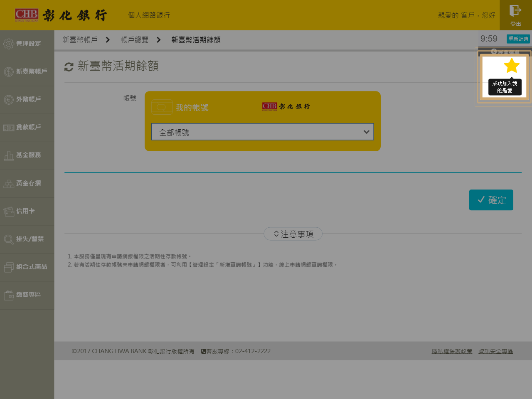This screenshot has width=532, height=399.
Task: Open 黃金存摺 gold bars sidebar item
Action: pyautogui.click(x=9, y=183)
